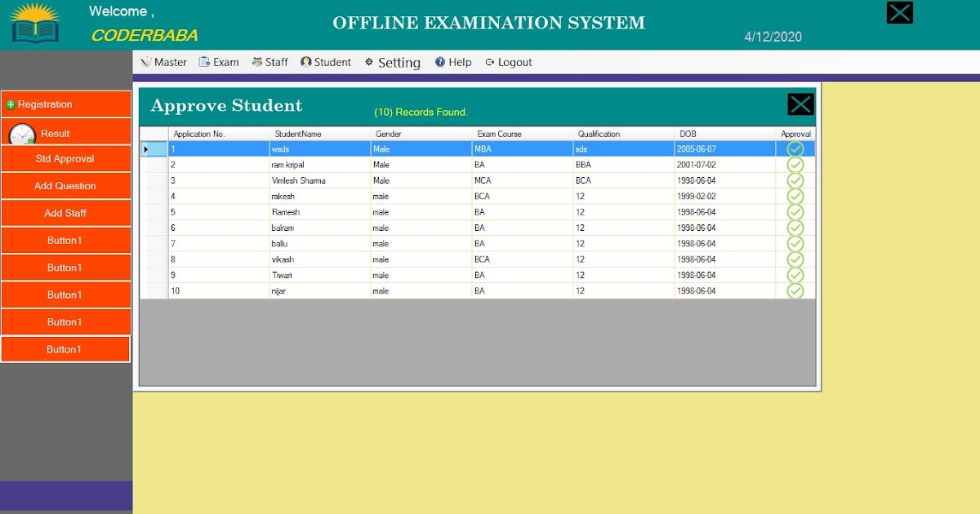This screenshot has width=980, height=514.
Task: Click the Help question-mark icon
Action: point(440,61)
